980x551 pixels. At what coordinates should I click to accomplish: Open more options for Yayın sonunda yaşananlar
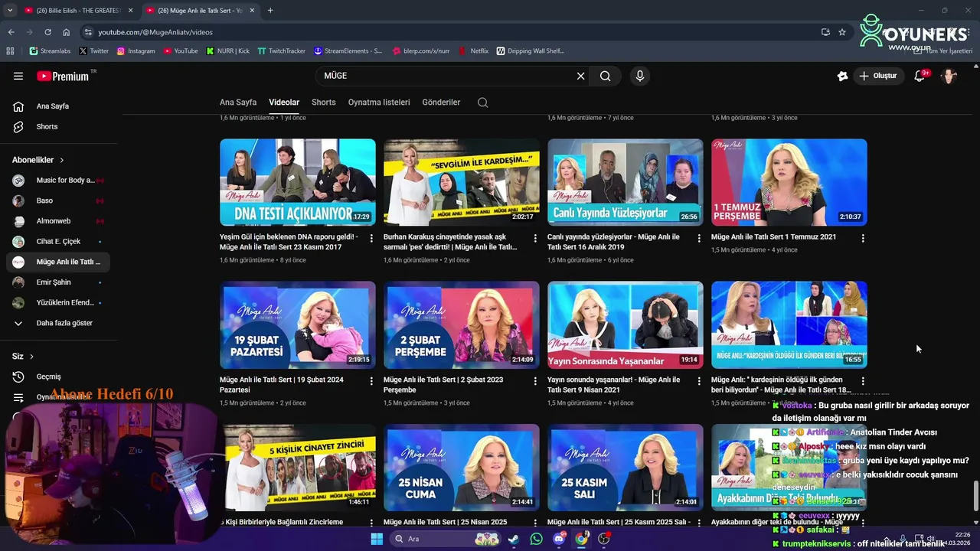tap(699, 381)
